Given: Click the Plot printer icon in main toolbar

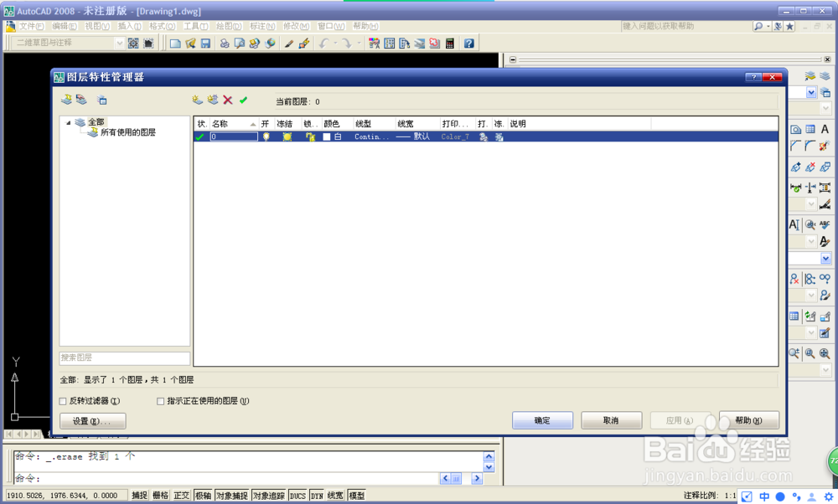Looking at the screenshot, I should pyautogui.click(x=225, y=44).
